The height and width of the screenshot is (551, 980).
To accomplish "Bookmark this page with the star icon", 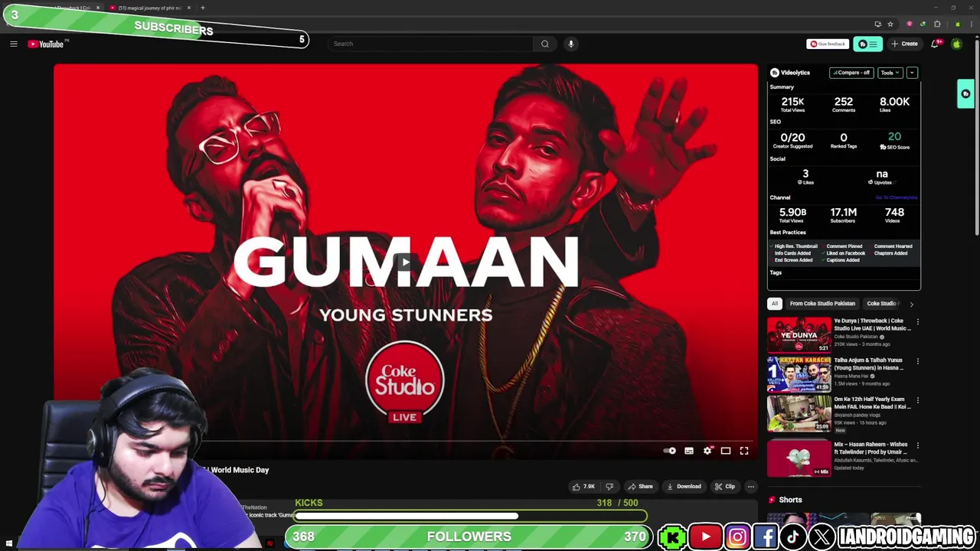I will tap(890, 24).
